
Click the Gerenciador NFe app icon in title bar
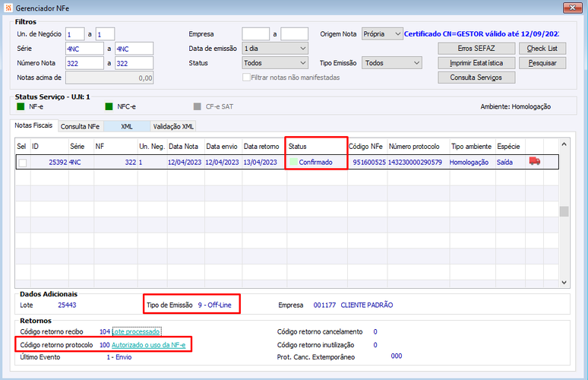[x=8, y=8]
